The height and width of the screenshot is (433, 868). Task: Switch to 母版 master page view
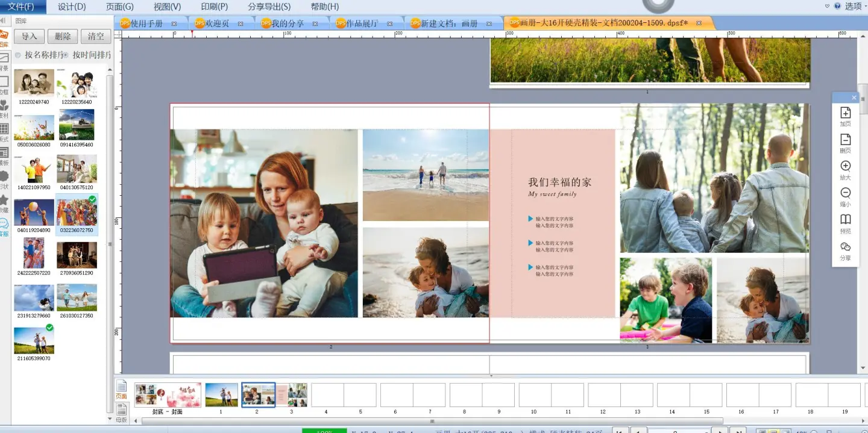[121, 412]
